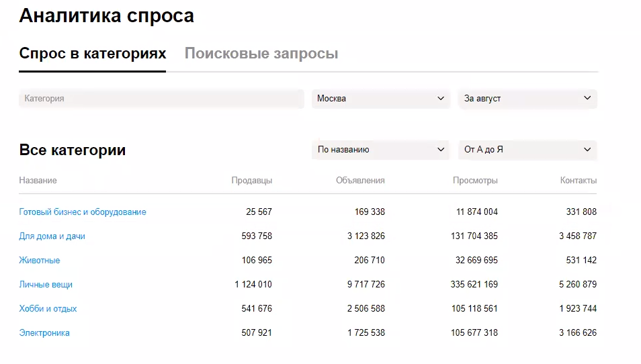641x364 pixels.
Task: Open the По названию sort dropdown
Action: pyautogui.click(x=380, y=150)
